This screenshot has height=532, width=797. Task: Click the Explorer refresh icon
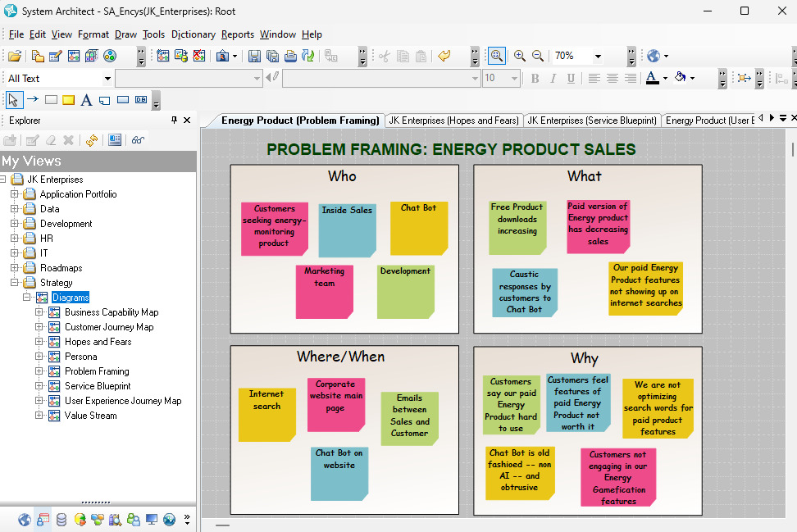coord(92,140)
